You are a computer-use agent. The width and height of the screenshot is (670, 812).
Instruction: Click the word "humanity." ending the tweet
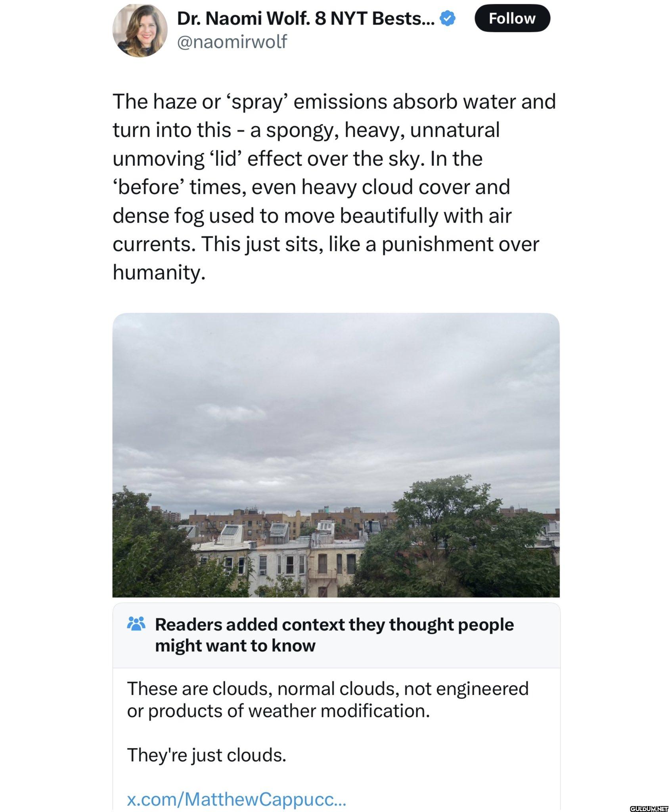pos(159,272)
